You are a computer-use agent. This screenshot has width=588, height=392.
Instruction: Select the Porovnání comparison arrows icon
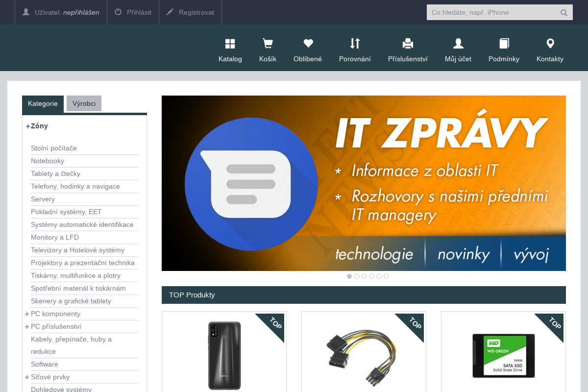pyautogui.click(x=355, y=44)
